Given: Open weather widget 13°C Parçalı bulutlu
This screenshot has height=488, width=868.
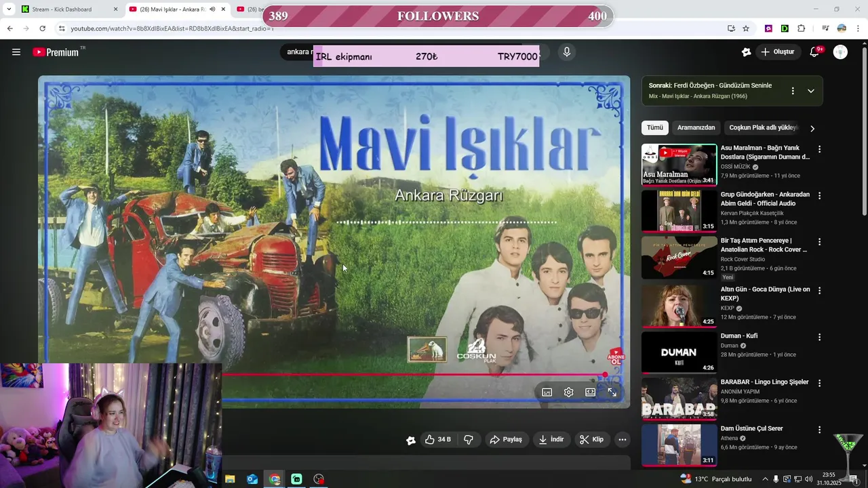Looking at the screenshot, I should (x=716, y=479).
